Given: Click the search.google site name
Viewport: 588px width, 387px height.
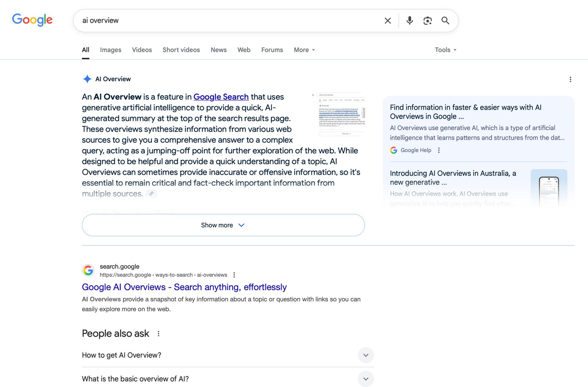Looking at the screenshot, I should (x=119, y=266).
